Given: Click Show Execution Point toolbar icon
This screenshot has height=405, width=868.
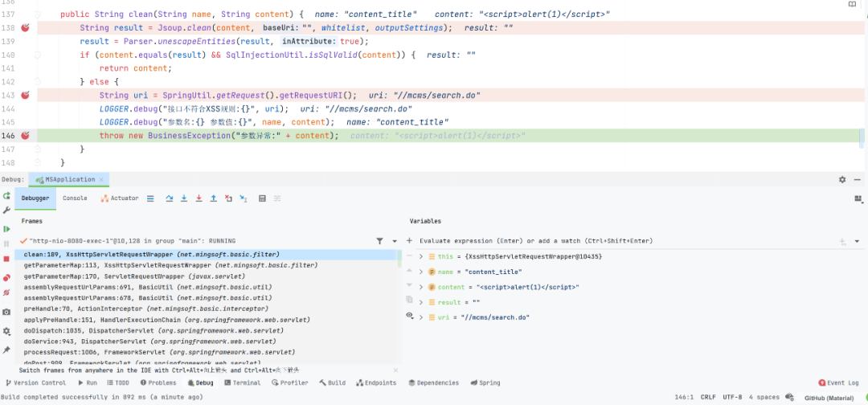Looking at the screenshot, I should point(150,198).
